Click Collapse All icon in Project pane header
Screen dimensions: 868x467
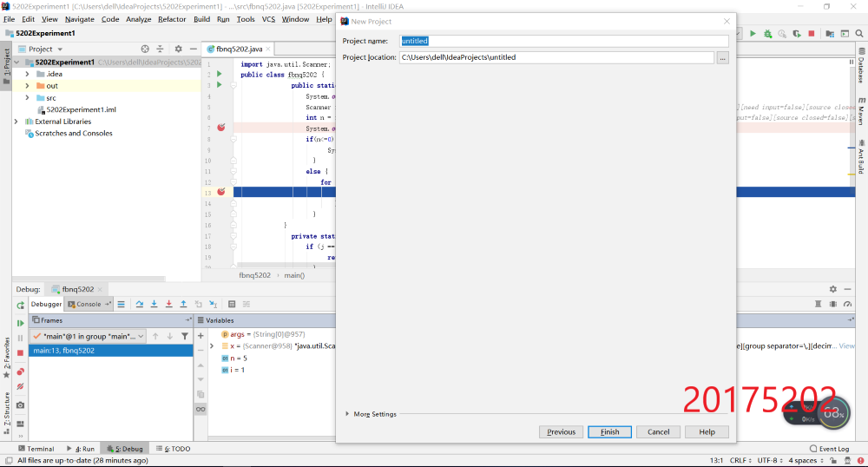pyautogui.click(x=160, y=49)
